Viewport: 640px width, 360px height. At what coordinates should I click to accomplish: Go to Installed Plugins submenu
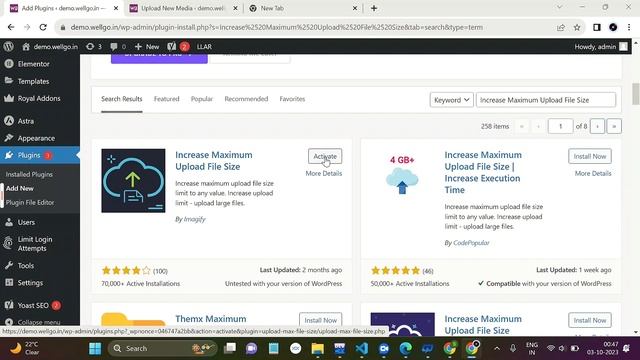click(x=29, y=174)
